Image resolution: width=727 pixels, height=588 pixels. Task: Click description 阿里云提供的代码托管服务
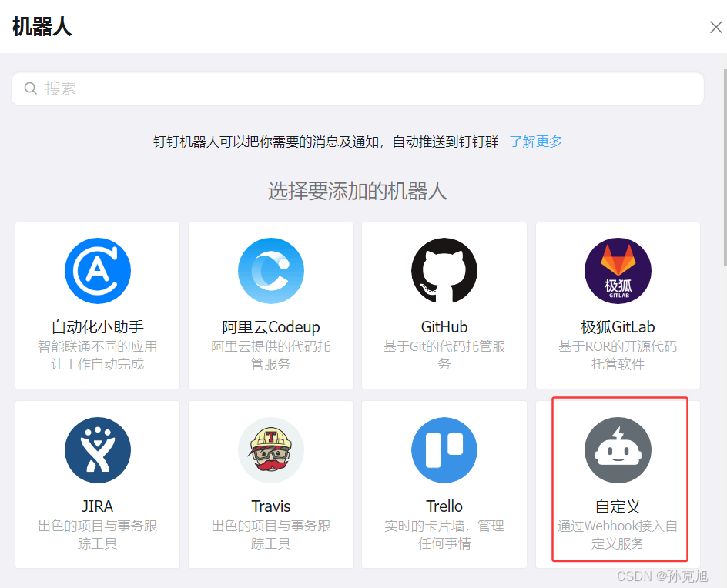[271, 355]
